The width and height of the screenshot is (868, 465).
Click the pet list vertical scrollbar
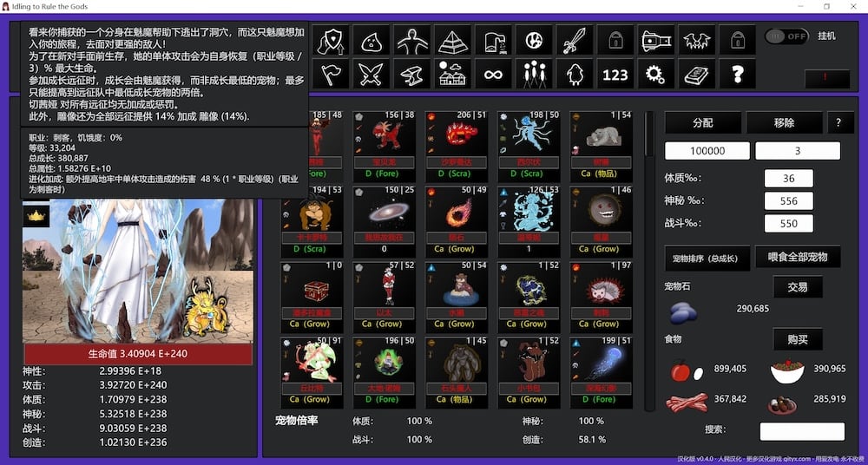(x=650, y=261)
